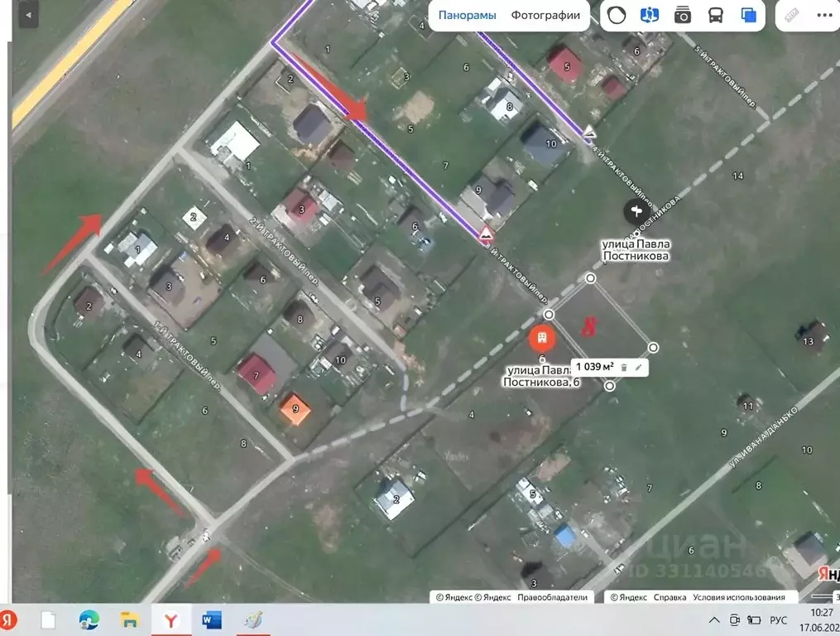The width and height of the screenshot is (840, 636).
Task: Toggle street panoramas layer icon
Action: 650,16
